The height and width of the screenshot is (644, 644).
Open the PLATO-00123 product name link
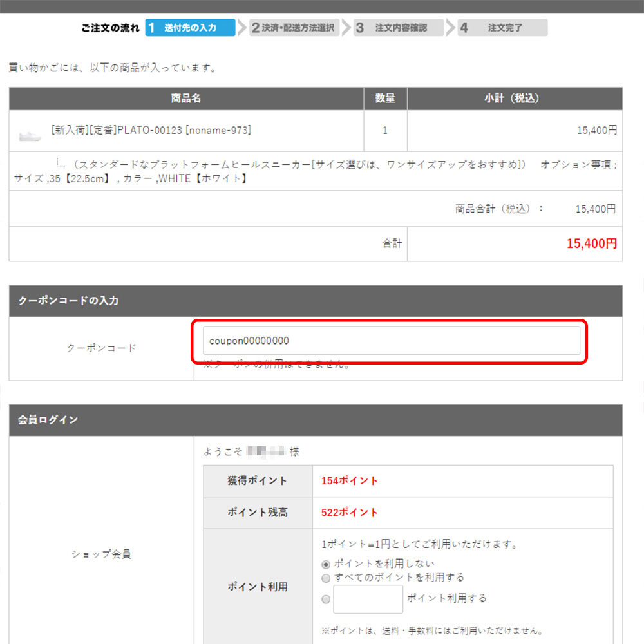(x=151, y=130)
